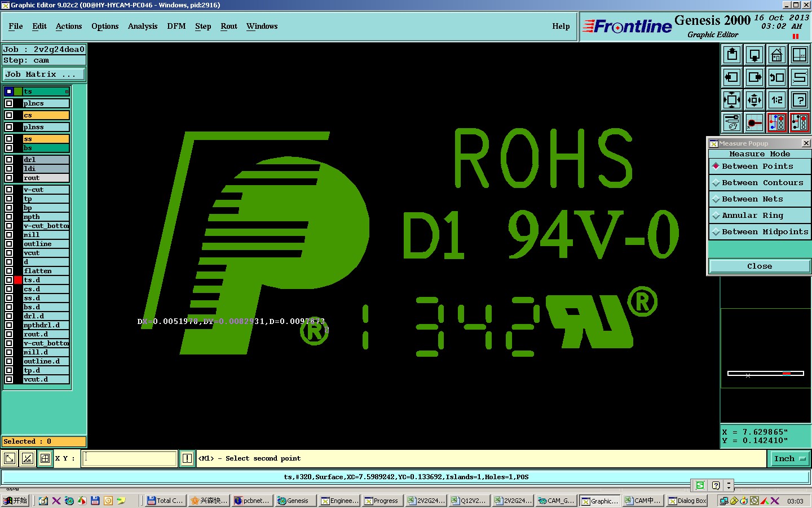Click the board overview thumbnail panel
The height and width of the screenshot is (508, 812).
coord(765,348)
